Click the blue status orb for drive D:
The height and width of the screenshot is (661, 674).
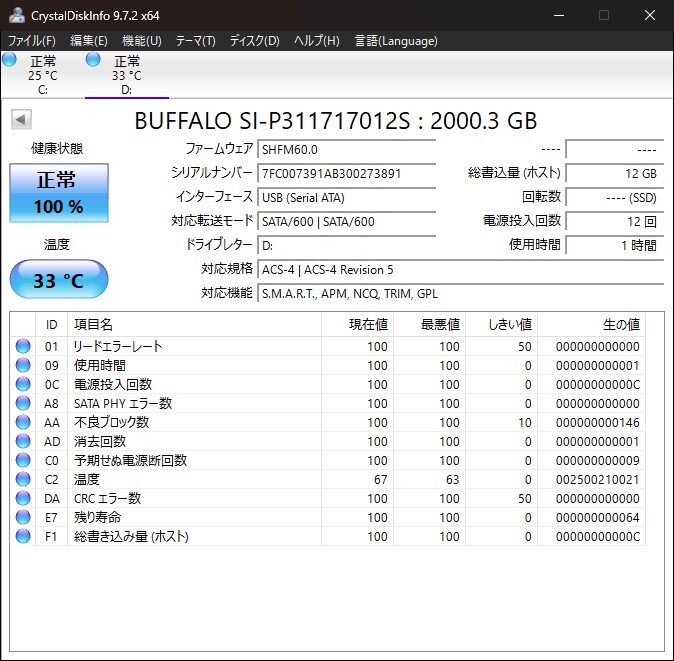93,59
